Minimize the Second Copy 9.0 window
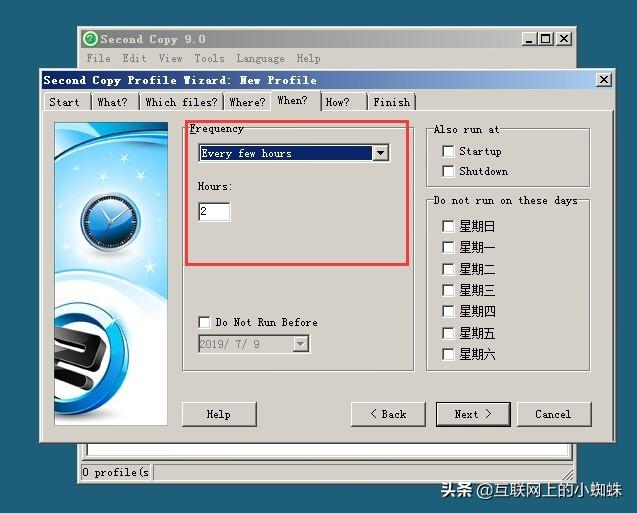 [x=529, y=39]
